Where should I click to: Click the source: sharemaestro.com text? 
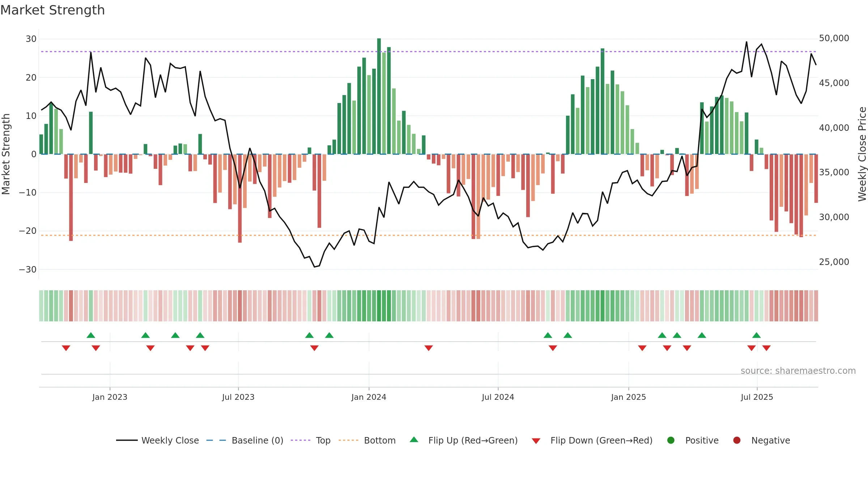pos(798,371)
